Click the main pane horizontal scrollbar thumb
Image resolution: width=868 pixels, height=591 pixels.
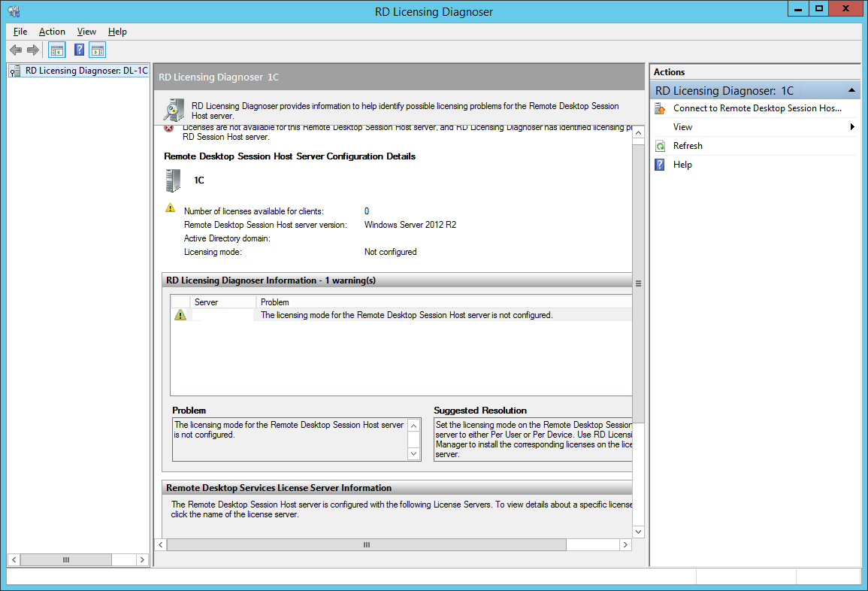(367, 545)
